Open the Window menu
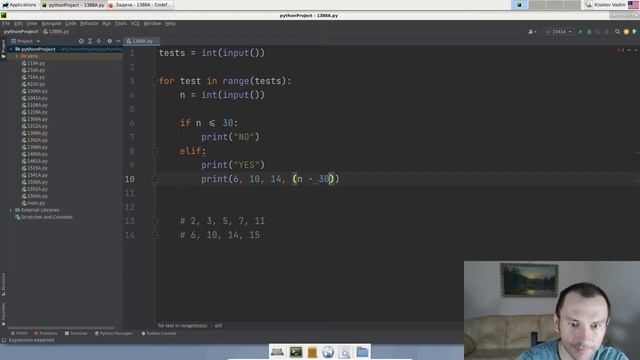Image resolution: width=640 pixels, height=360 pixels. point(152,24)
